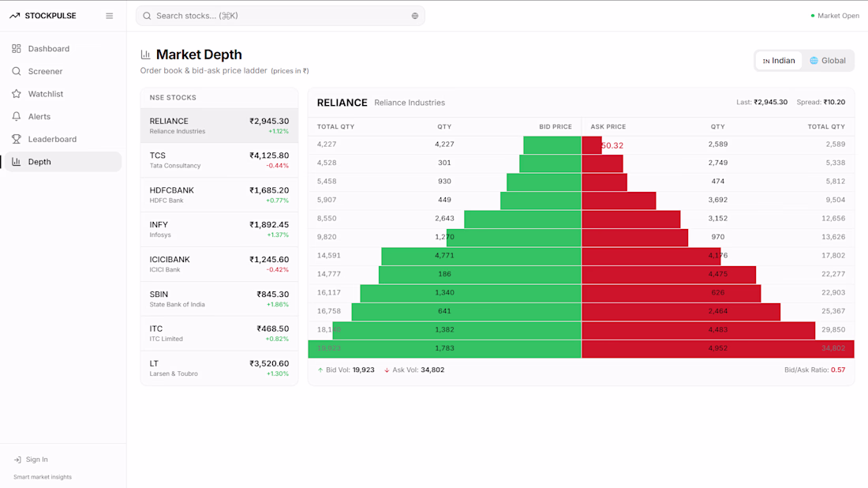Select INFY Infosys stock row
The width and height of the screenshot is (868, 488).
click(219, 229)
